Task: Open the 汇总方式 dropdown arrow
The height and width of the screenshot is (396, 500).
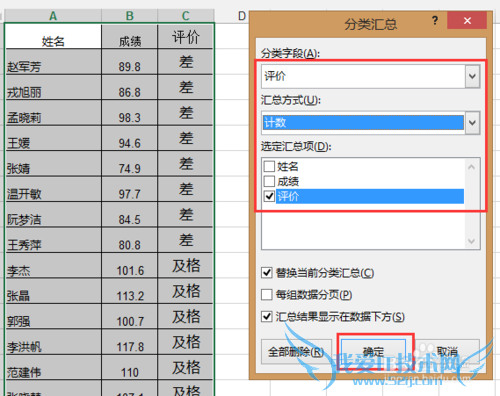Action: pos(472,123)
